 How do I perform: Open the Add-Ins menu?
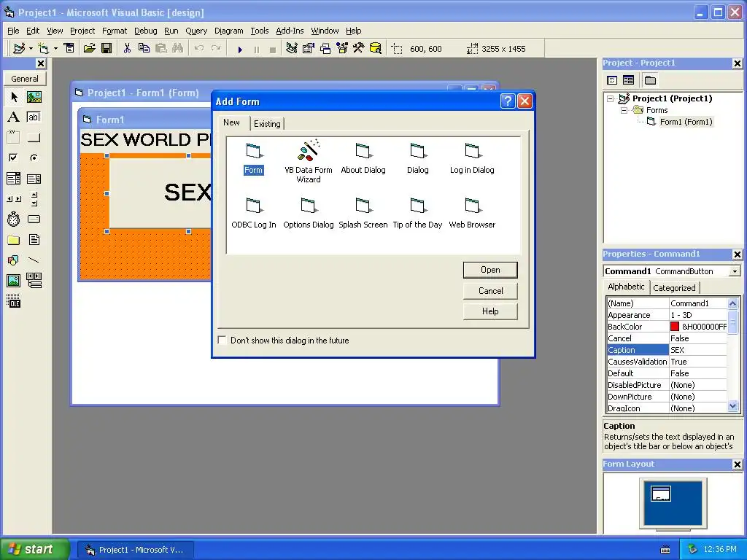pyautogui.click(x=290, y=31)
